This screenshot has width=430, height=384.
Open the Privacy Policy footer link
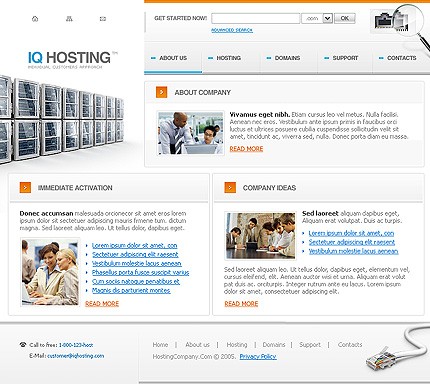[258, 356]
